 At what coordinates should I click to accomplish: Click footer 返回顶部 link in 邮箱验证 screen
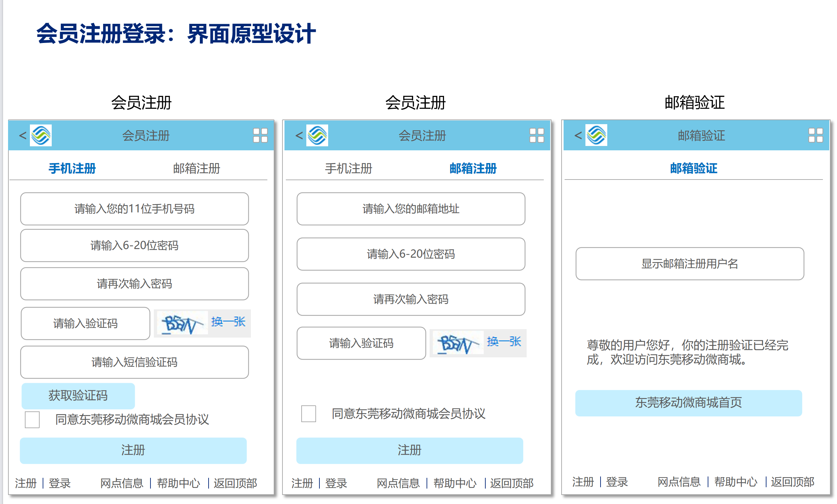click(793, 482)
